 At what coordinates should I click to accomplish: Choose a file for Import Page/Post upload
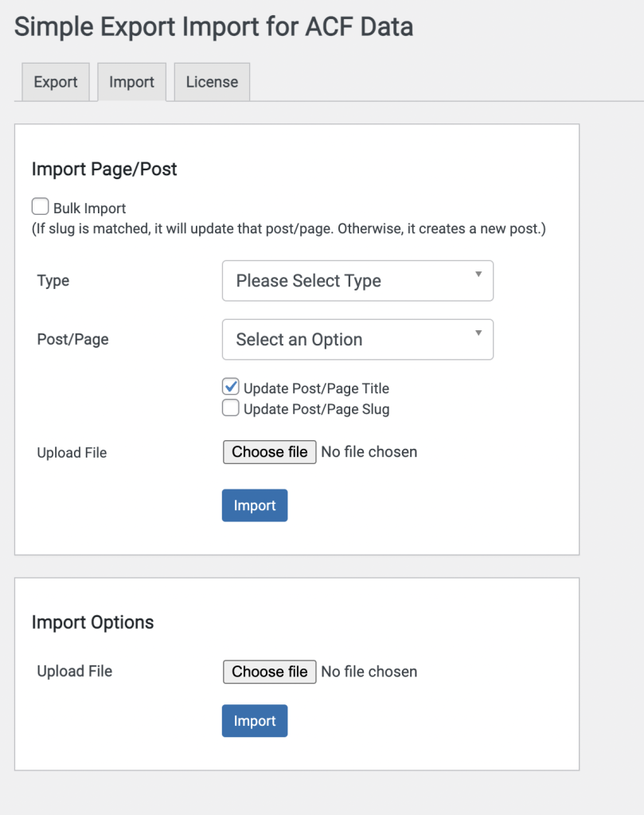tap(269, 451)
